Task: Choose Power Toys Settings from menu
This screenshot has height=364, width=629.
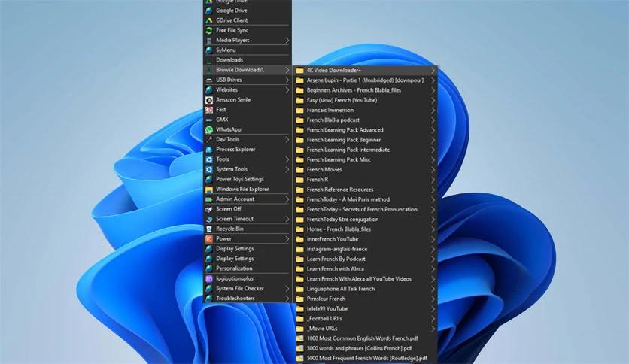Action: tap(248, 179)
